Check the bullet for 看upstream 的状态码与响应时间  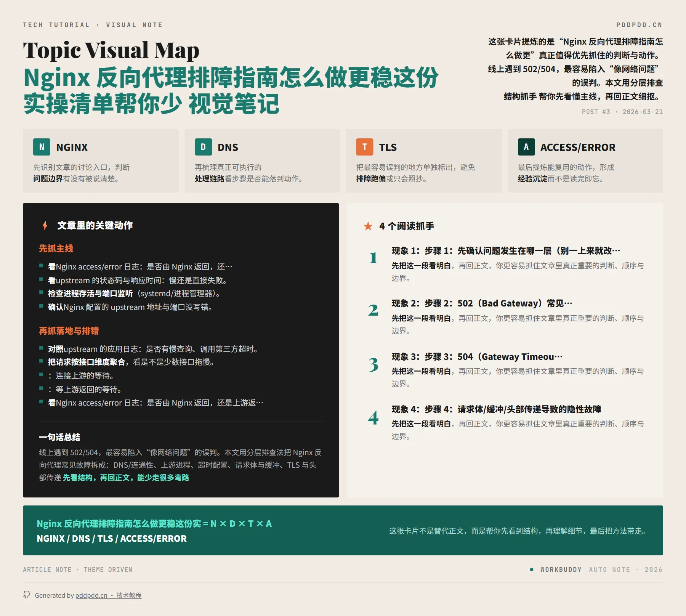(x=42, y=279)
